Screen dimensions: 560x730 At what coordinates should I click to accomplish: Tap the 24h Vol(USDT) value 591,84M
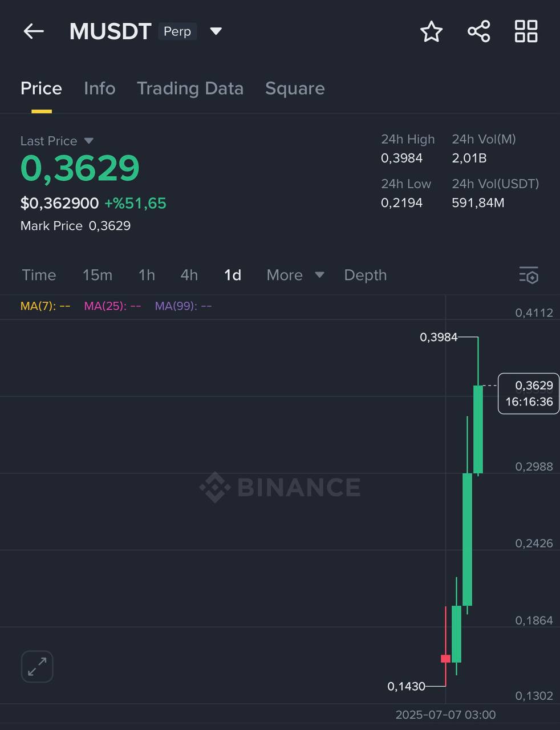[478, 202]
